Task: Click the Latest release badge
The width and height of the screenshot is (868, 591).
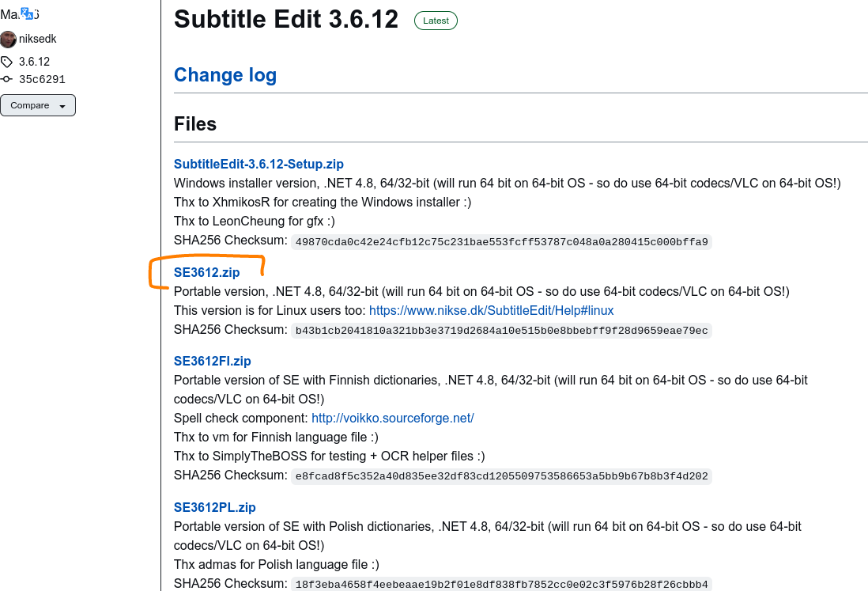Action: click(436, 21)
